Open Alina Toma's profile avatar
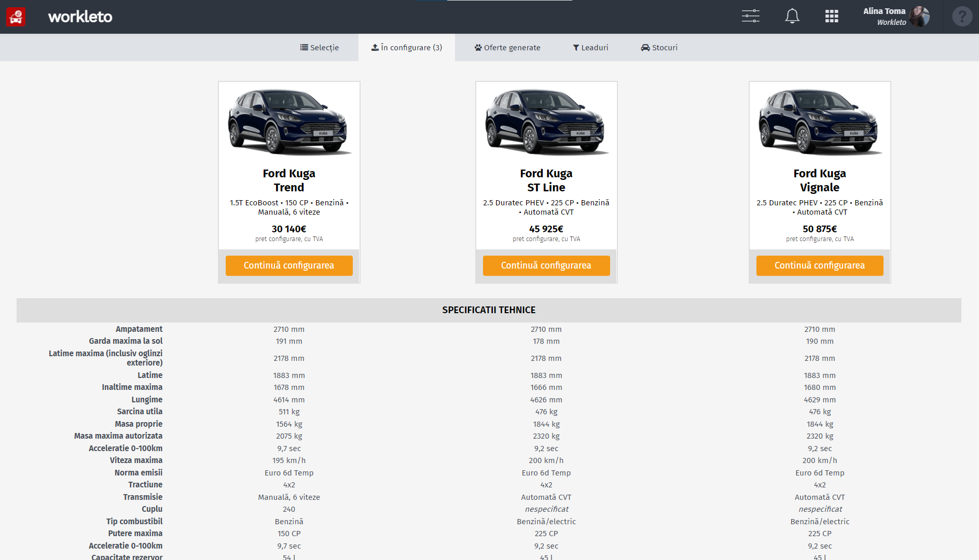Image resolution: width=979 pixels, height=560 pixels. coord(919,16)
